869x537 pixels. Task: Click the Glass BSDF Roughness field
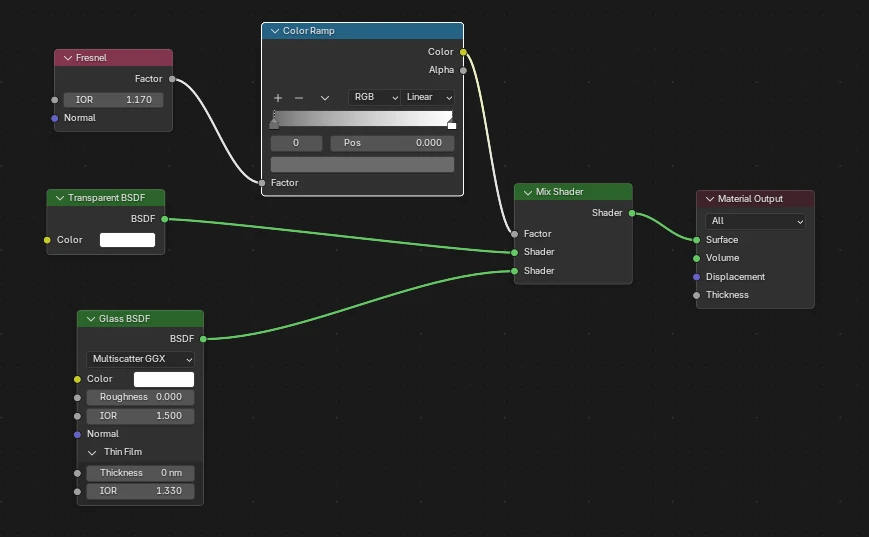[140, 397]
